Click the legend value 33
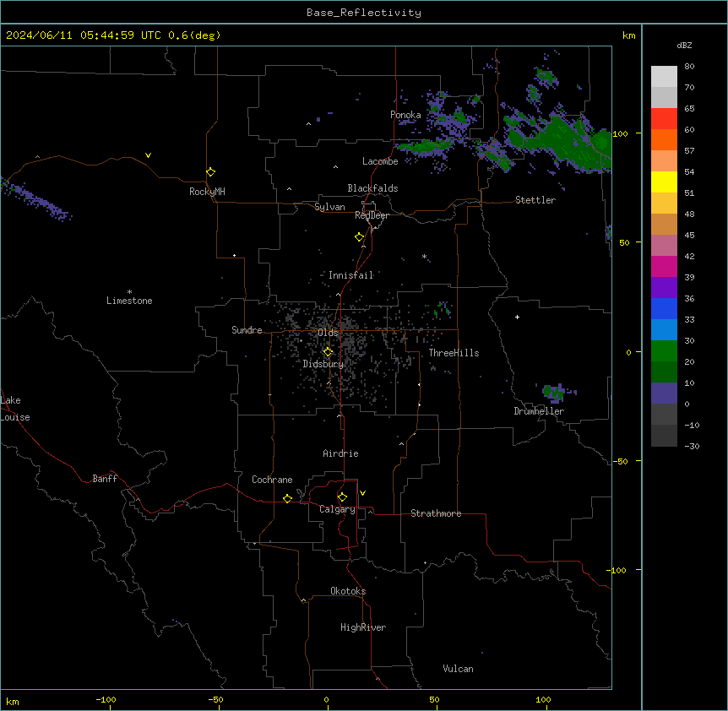Screen dimensions: 728x711 689,320
